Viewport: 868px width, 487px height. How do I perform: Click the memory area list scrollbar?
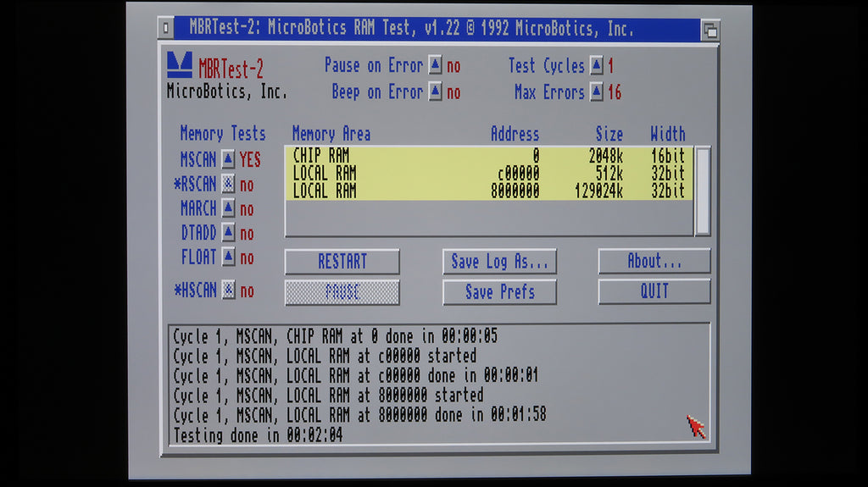[702, 191]
